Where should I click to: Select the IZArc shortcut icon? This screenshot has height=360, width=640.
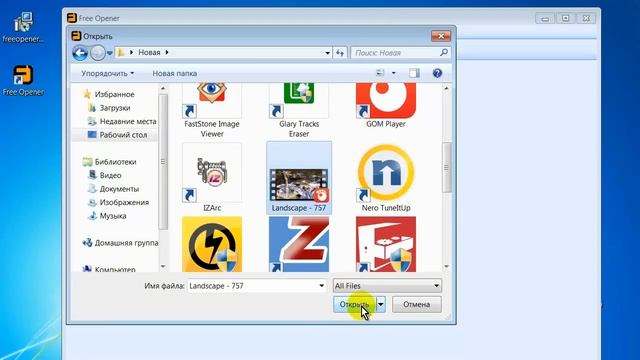212,177
